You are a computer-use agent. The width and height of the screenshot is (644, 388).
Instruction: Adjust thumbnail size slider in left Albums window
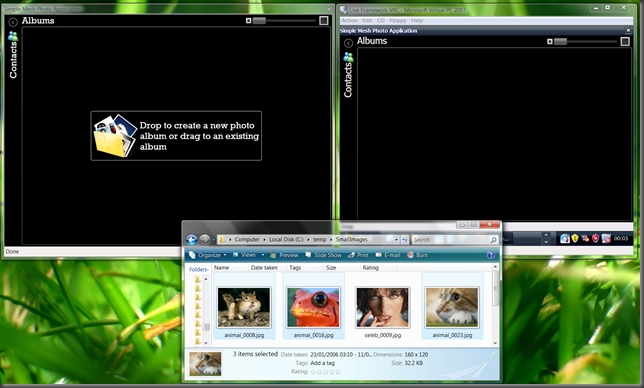point(259,21)
